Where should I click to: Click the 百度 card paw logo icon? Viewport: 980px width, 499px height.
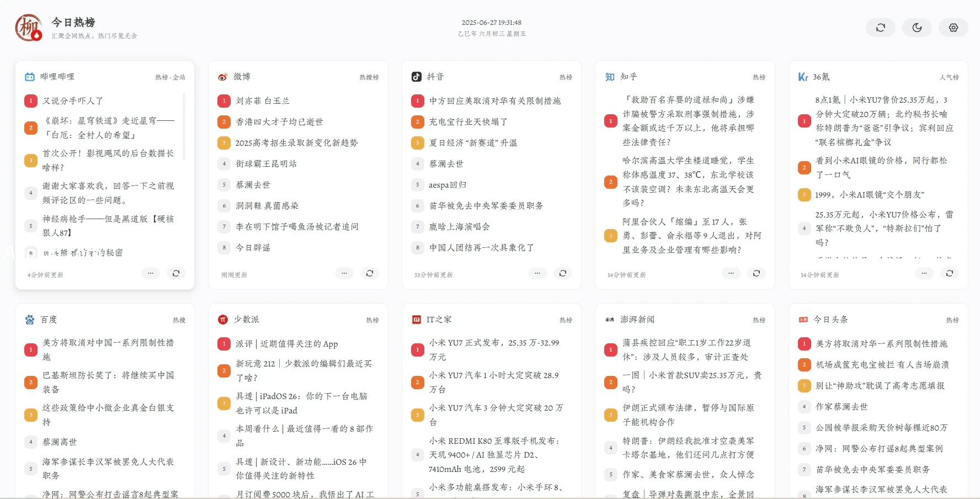30,320
